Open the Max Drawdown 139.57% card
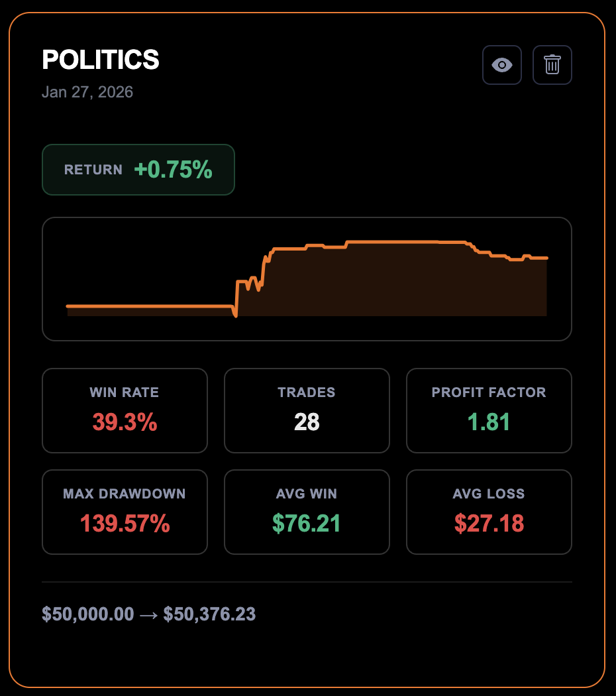 tap(125, 512)
